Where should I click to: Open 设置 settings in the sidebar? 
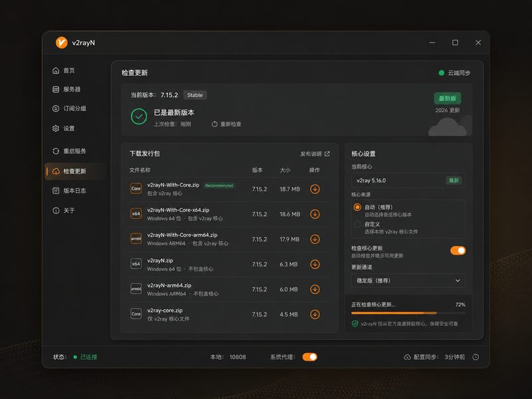point(64,128)
